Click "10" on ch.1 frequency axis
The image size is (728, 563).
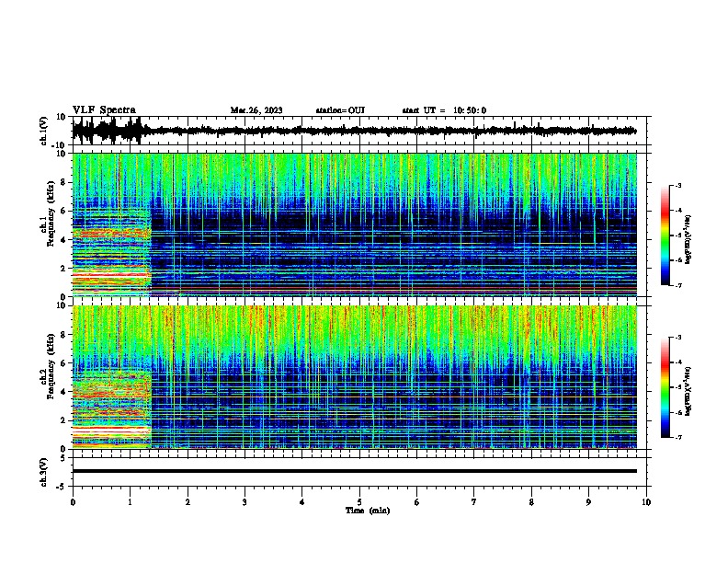pos(62,154)
